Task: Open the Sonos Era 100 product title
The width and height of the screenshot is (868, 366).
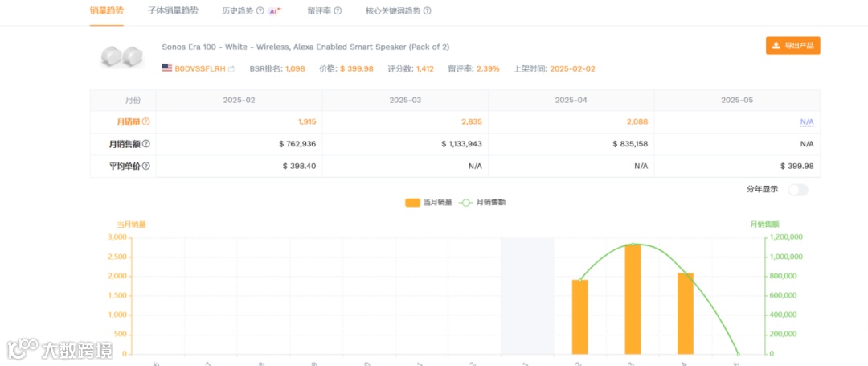Action: 305,47
